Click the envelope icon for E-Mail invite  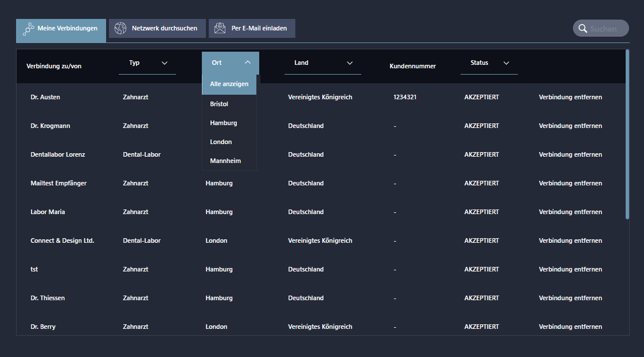(220, 28)
